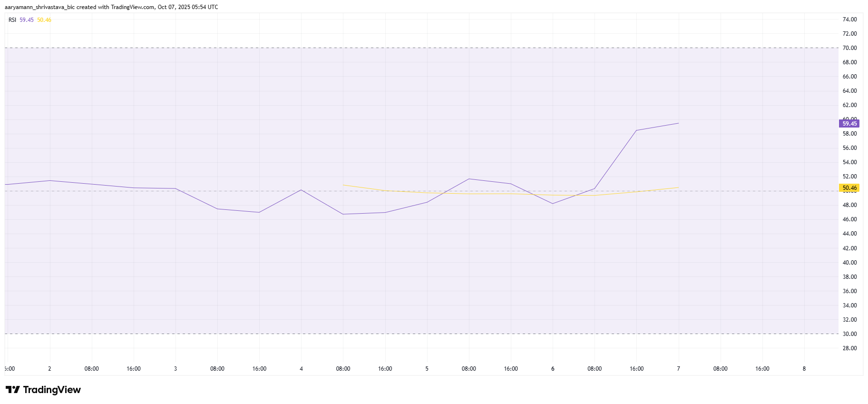Select date 5 on the time axis

pos(427,369)
